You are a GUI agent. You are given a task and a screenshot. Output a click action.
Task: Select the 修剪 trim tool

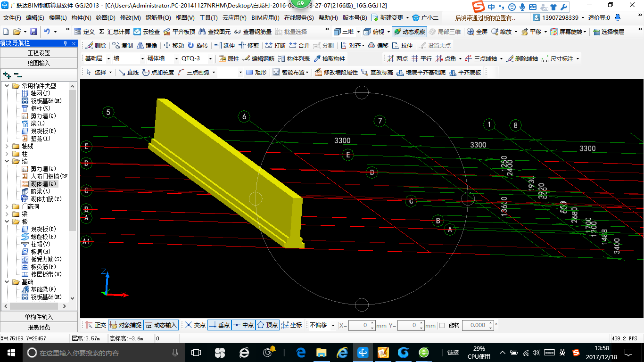pos(248,45)
